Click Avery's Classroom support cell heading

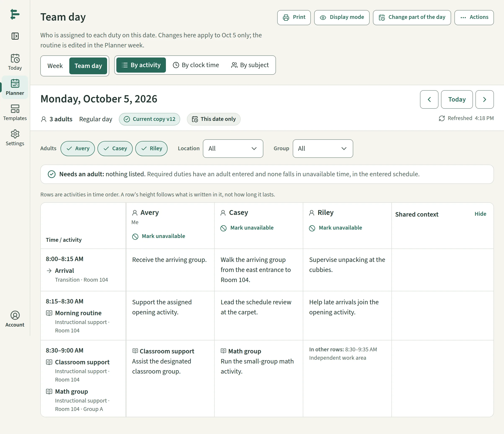point(167,351)
